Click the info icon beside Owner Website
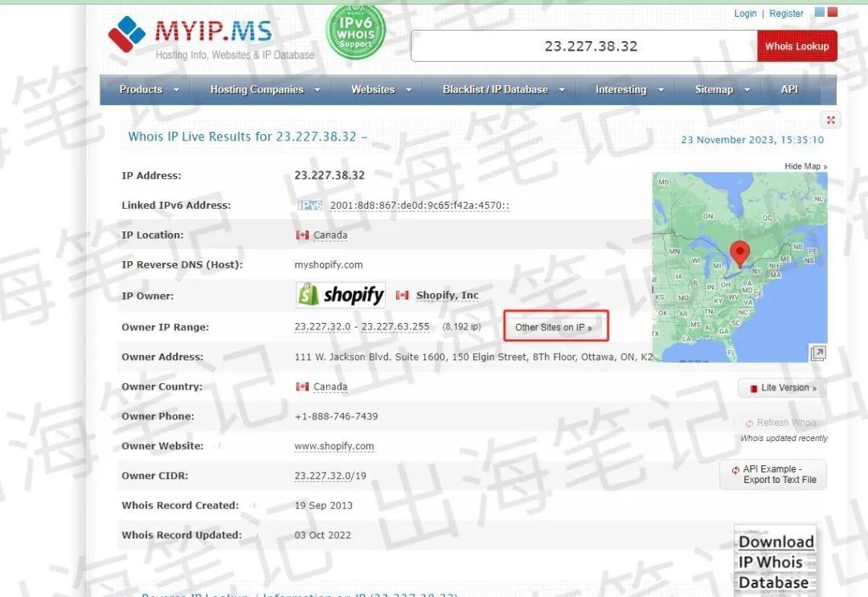 click(x=219, y=446)
